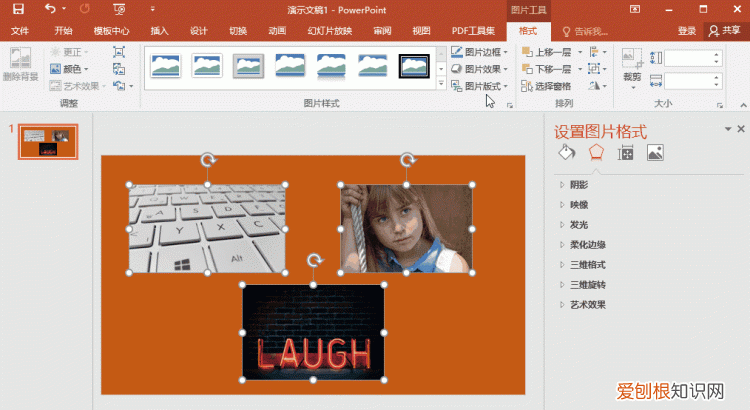Viewport: 750px width, 410px height.
Task: Switch to the 插入 ribbon tab
Action: coord(159,31)
